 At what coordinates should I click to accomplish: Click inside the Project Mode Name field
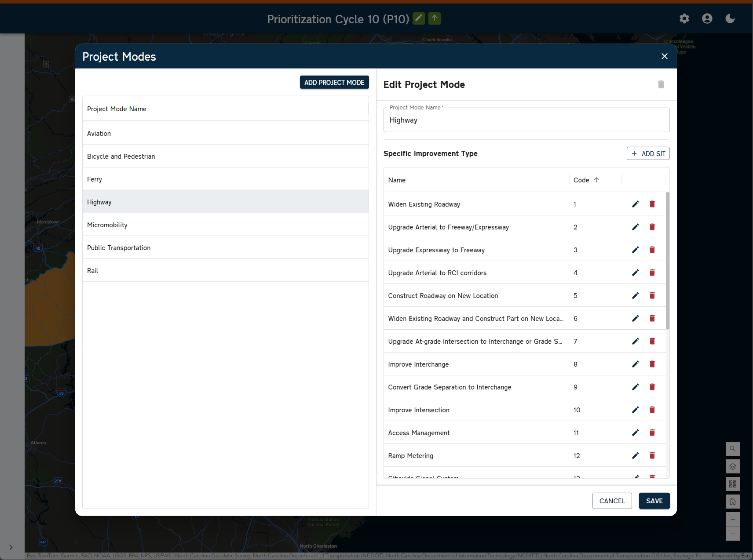pos(526,120)
